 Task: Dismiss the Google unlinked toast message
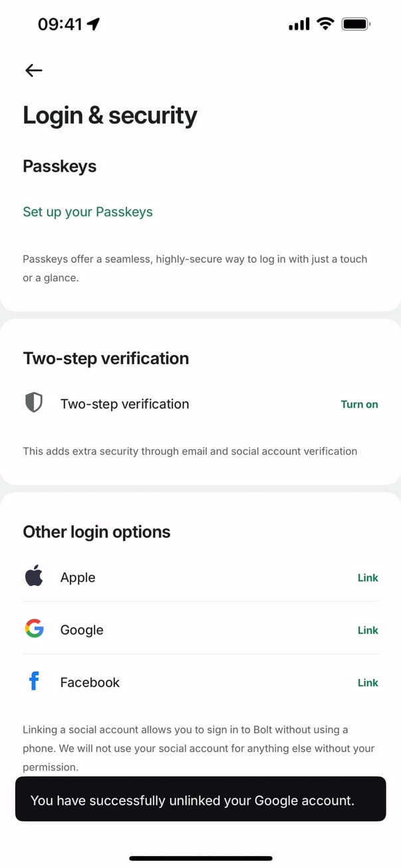pos(200,799)
